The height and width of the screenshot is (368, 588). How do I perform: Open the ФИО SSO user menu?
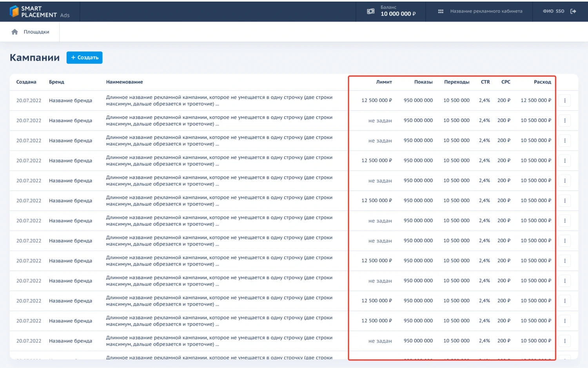click(x=553, y=11)
